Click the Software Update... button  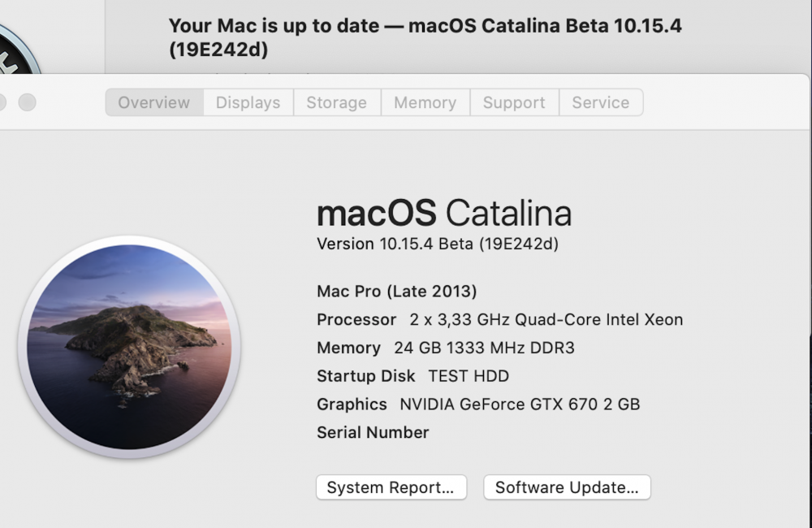(567, 487)
